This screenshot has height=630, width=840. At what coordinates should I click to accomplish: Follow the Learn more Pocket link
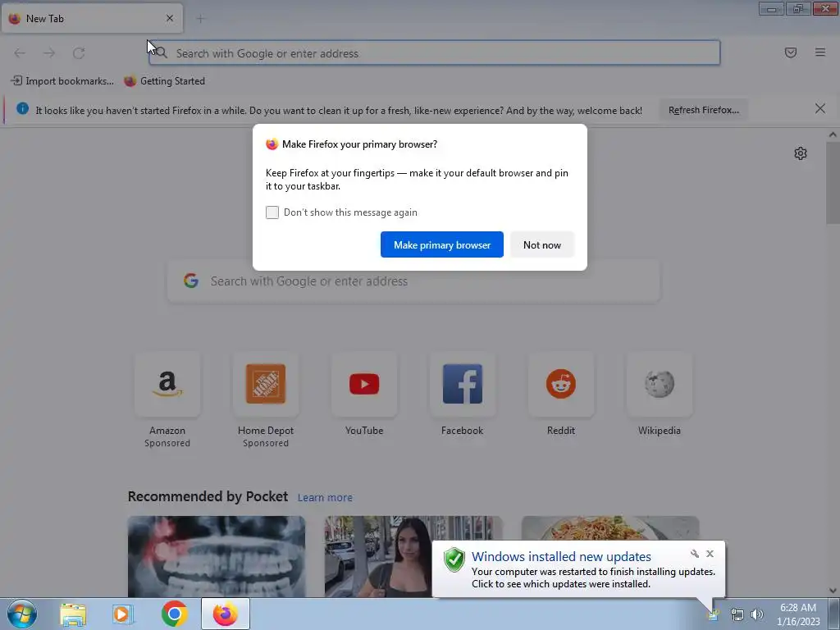325,498
